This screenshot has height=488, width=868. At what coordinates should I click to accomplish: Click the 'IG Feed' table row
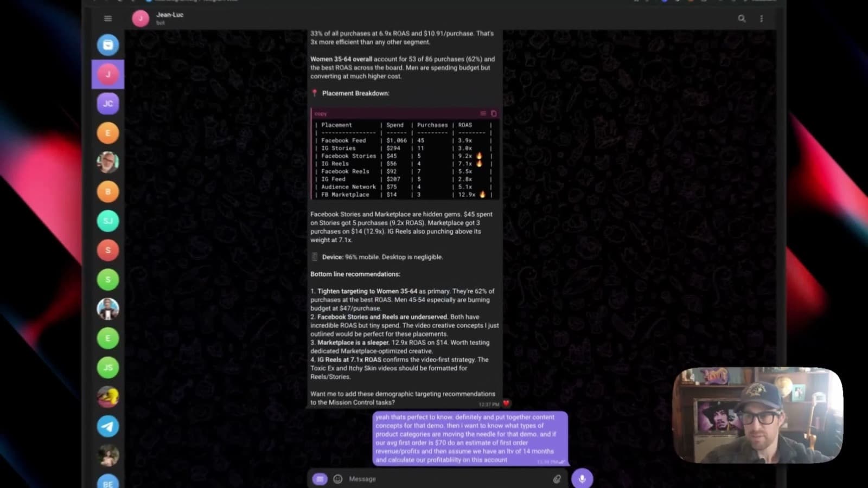point(404,179)
